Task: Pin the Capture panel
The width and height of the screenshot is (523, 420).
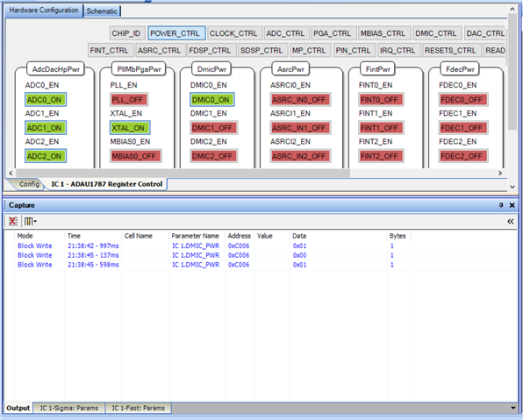Action: point(501,205)
